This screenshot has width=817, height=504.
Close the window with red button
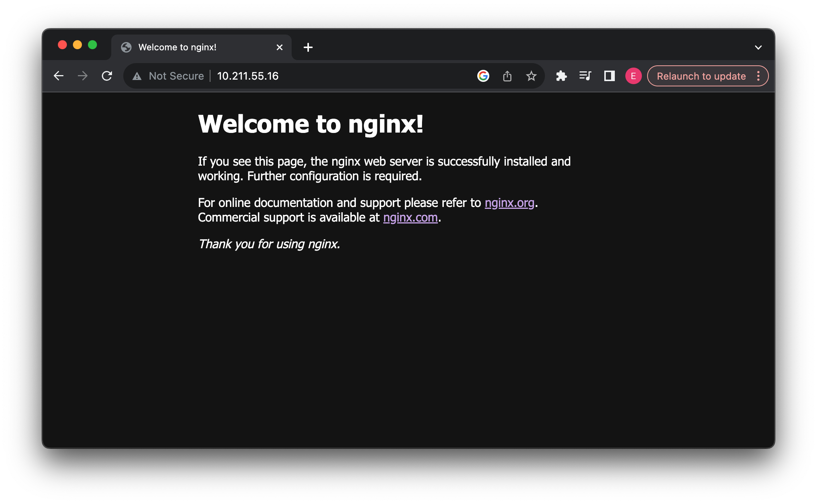click(62, 45)
